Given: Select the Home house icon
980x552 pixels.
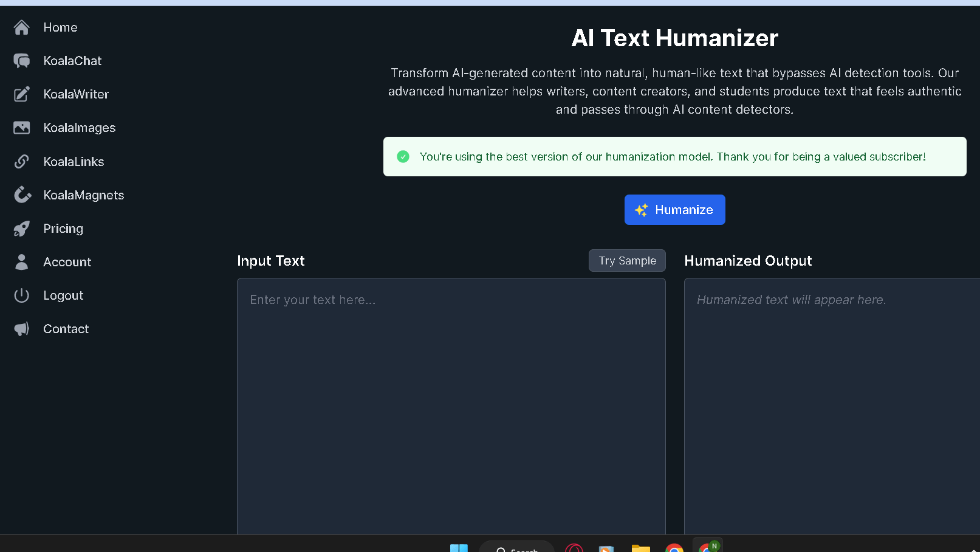Looking at the screenshot, I should click(x=21, y=27).
